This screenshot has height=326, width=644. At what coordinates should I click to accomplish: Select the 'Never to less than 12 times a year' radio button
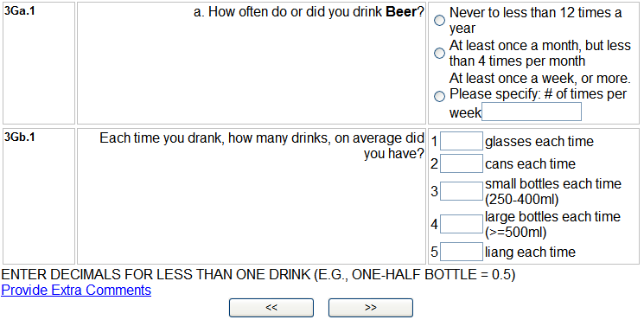pyautogui.click(x=439, y=20)
